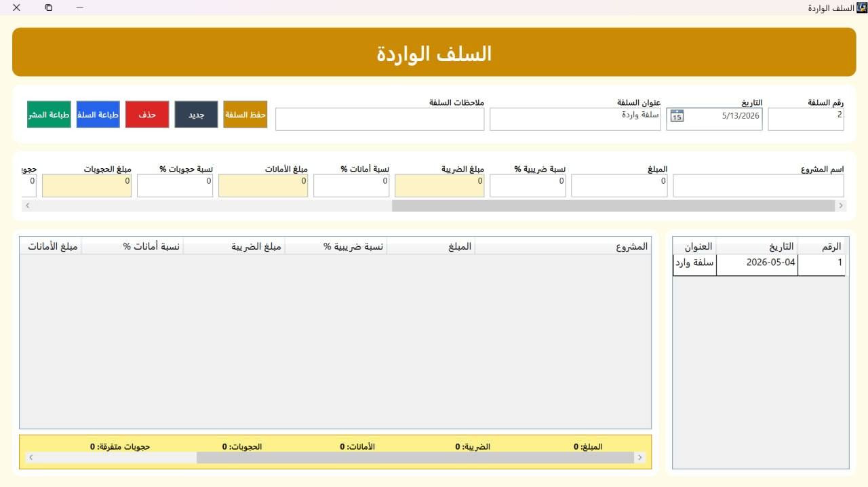Select the 2026-05-04 date cell
Viewport: 868px width, 487px height.
click(x=757, y=265)
